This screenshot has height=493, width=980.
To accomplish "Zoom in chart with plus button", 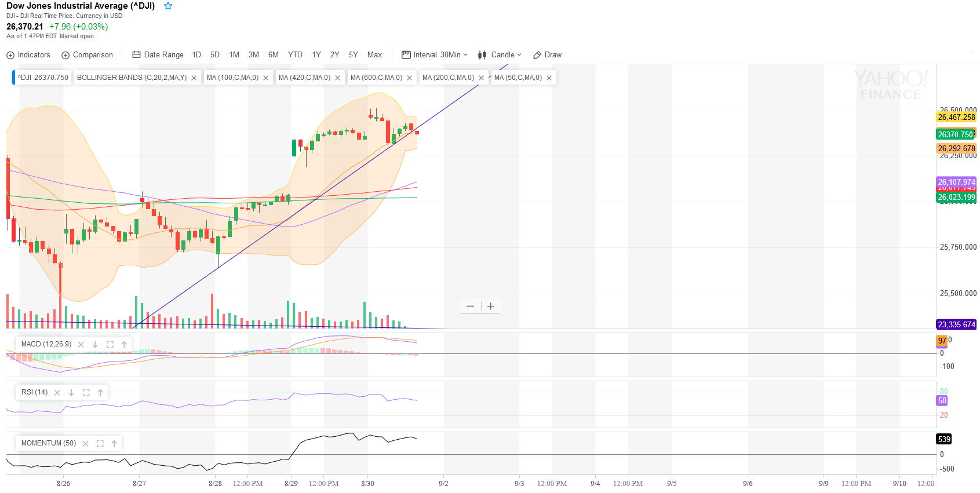I will point(491,306).
